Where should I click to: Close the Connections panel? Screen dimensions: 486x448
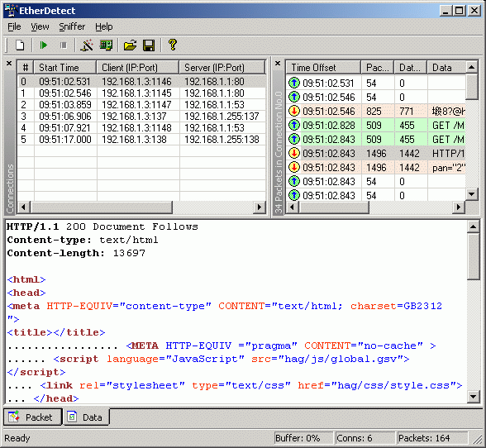coord(9,64)
